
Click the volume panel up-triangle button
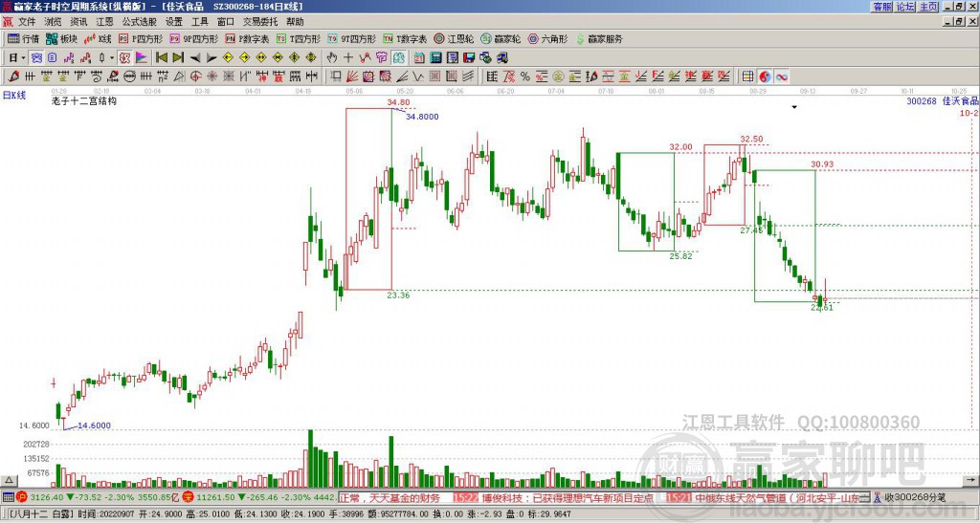tap(9, 481)
